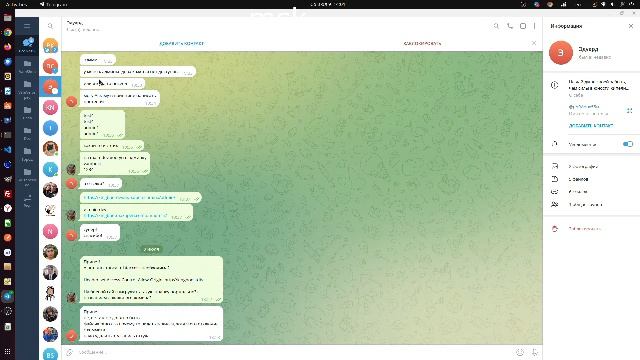The width and height of the screenshot is (640, 360).
Task: Open the large red profile avatar in info panel
Action: pos(561,53)
